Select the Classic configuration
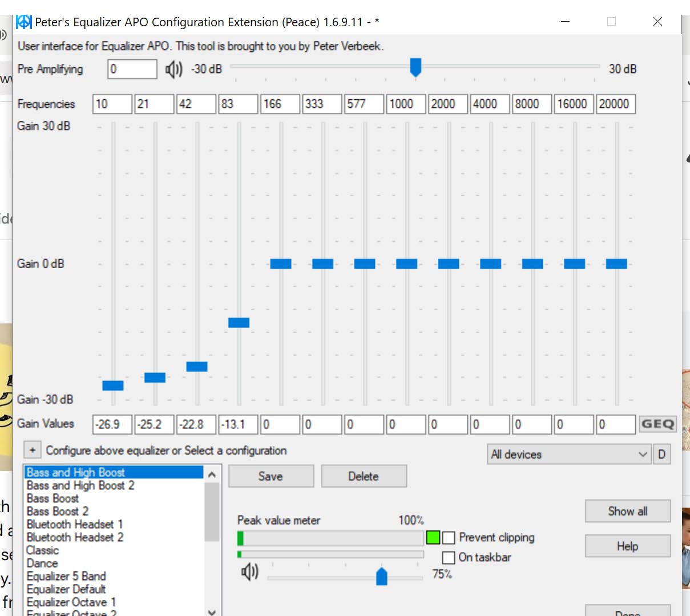The width and height of the screenshot is (690, 616). pyautogui.click(x=114, y=550)
